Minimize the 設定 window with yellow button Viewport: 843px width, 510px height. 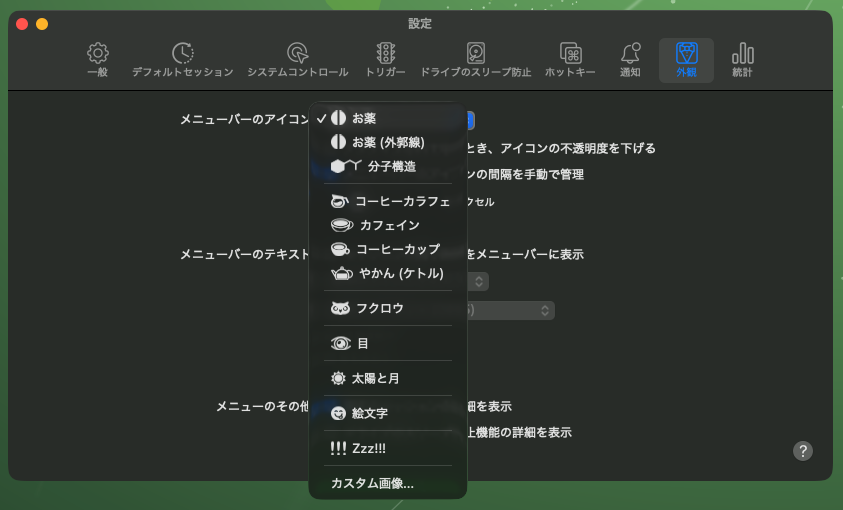click(x=42, y=24)
